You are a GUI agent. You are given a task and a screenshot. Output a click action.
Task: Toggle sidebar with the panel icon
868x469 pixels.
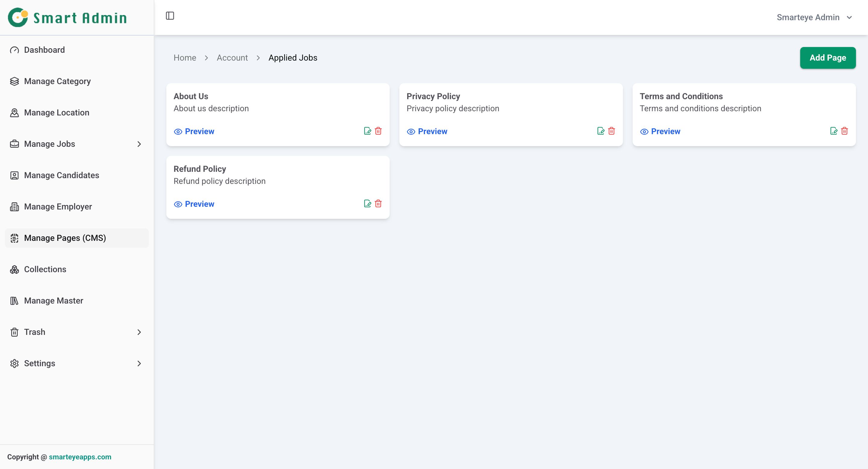coord(170,16)
